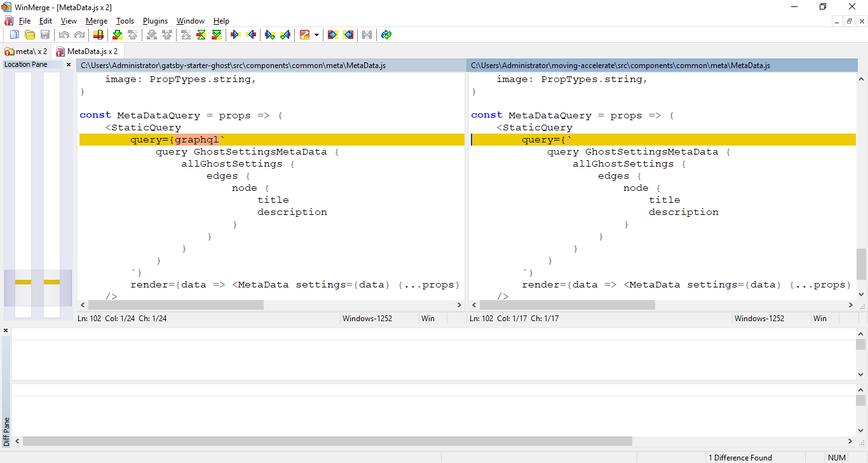Click Copy Right and Advance icon
The height and width of the screenshot is (463, 868).
pos(270,34)
